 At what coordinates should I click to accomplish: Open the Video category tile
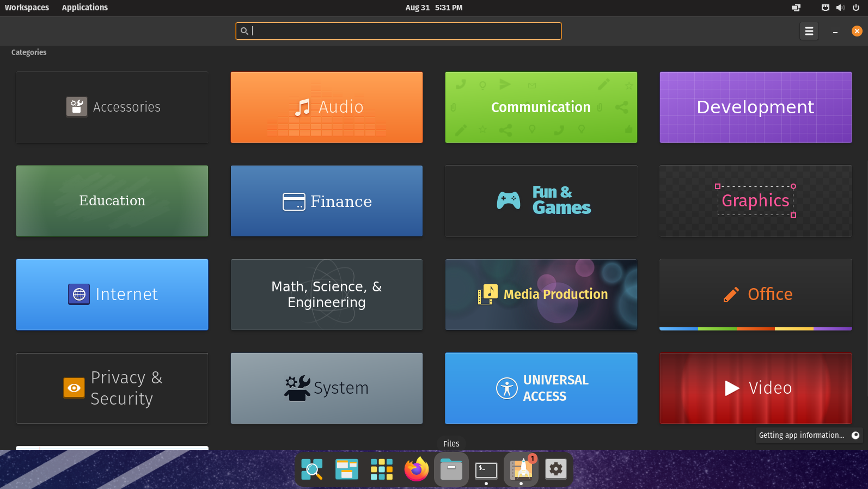[756, 388]
